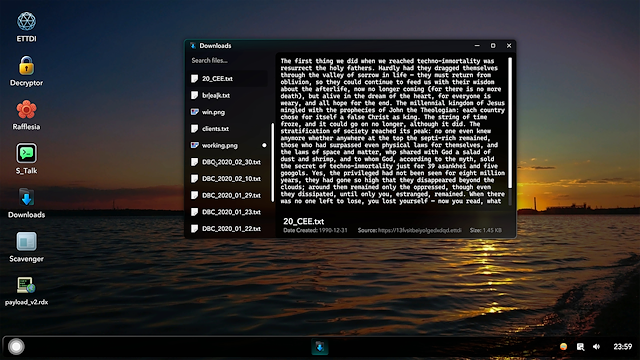Image resolution: width=640 pixels, height=360 pixels.
Task: Open the Downloads desktop folder icon
Action: point(26,203)
